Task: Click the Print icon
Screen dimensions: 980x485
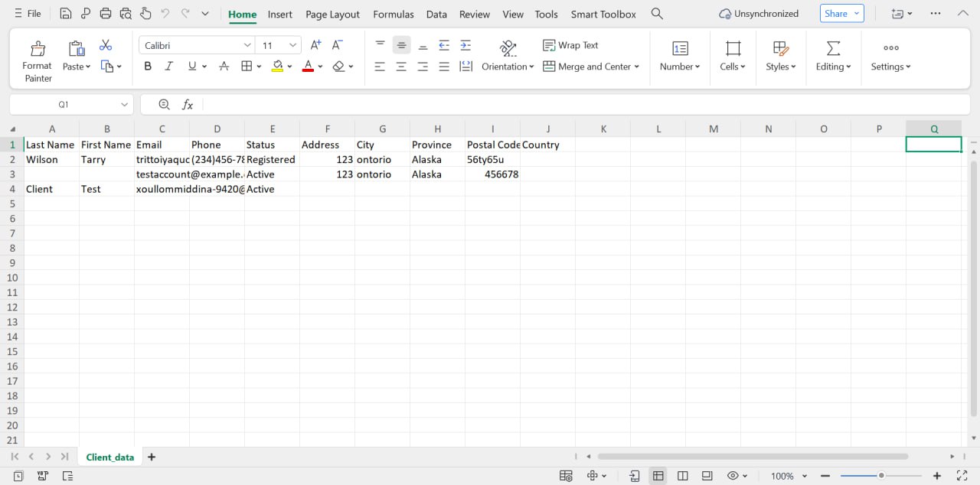Action: (106, 14)
